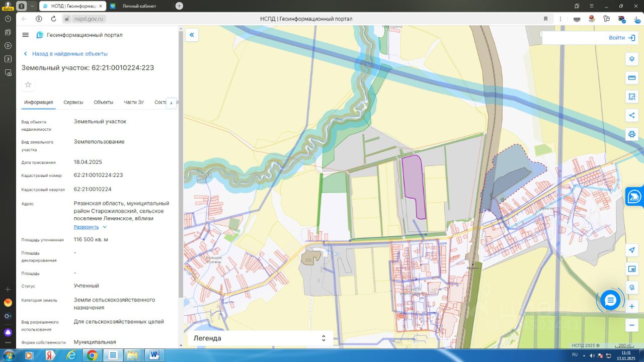This screenshot has width=644, height=362.
Task: Click the share map icon
Action: 632,115
